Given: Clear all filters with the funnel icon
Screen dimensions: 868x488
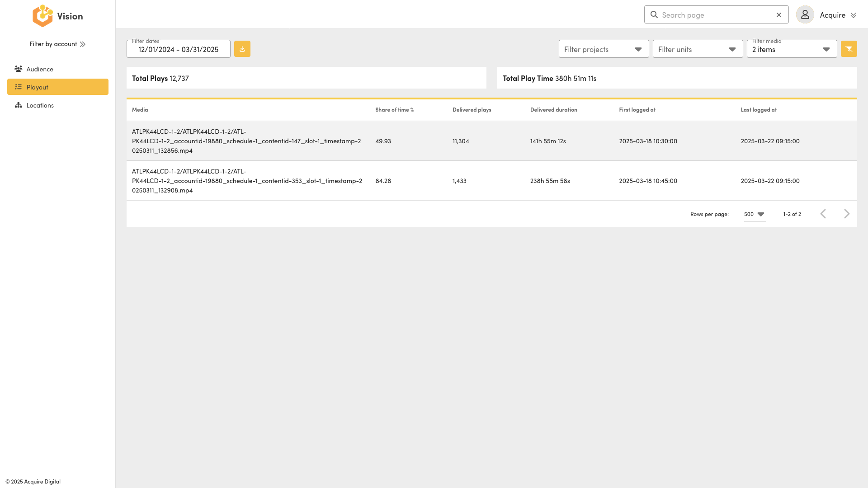Looking at the screenshot, I should point(849,49).
